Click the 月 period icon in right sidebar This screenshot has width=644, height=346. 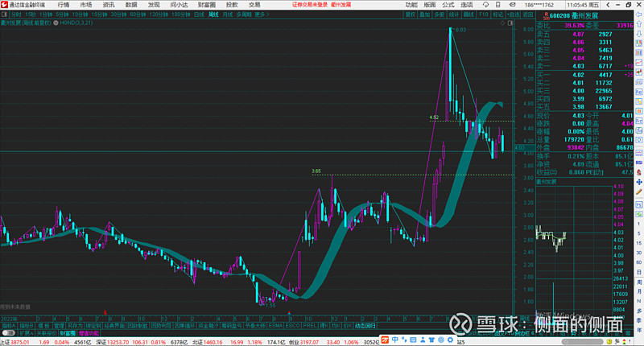click(x=639, y=292)
